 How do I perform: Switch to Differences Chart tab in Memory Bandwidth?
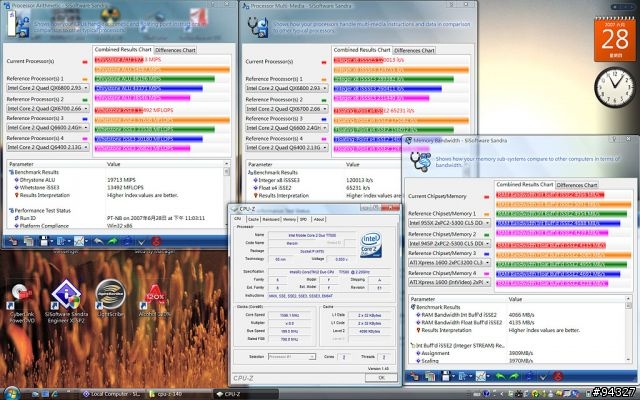click(577, 185)
